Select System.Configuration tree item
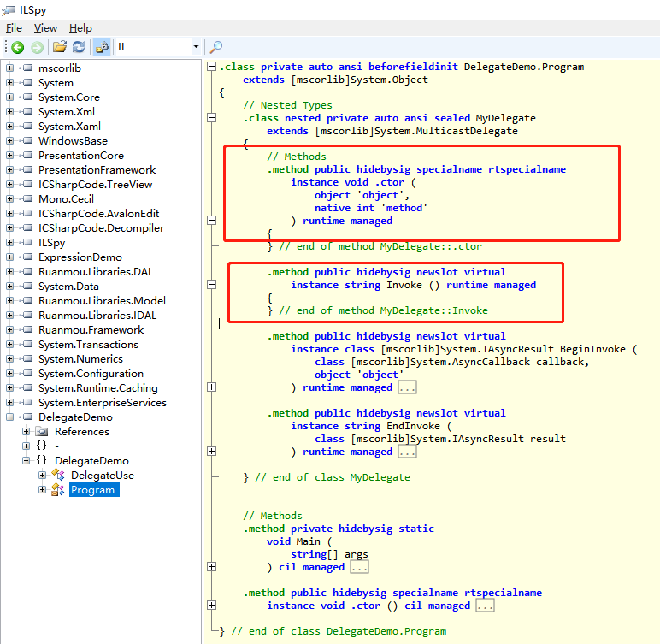 pos(91,373)
